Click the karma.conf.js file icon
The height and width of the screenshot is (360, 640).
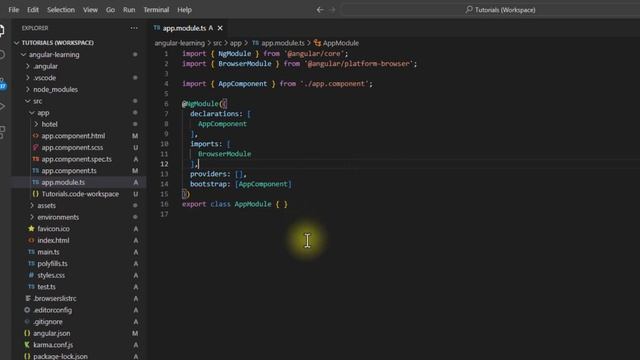coord(27,345)
